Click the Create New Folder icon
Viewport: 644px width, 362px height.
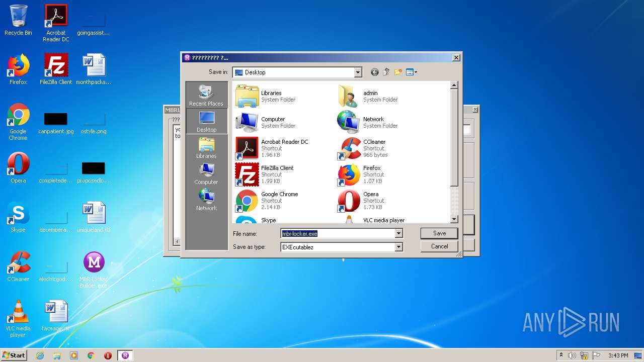point(398,72)
